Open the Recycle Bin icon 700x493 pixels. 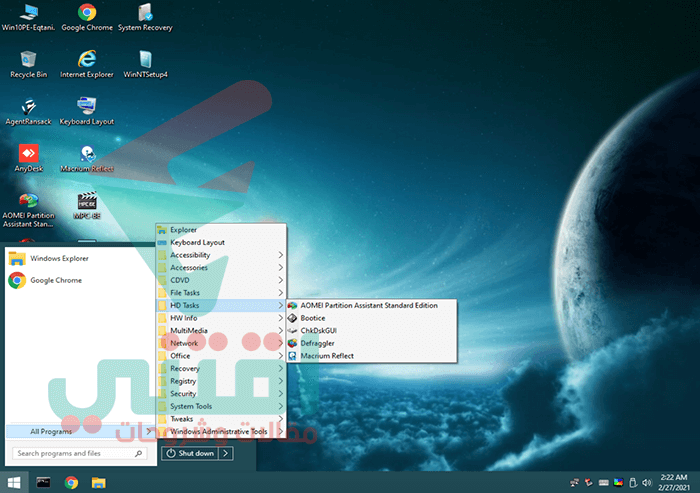click(x=28, y=65)
